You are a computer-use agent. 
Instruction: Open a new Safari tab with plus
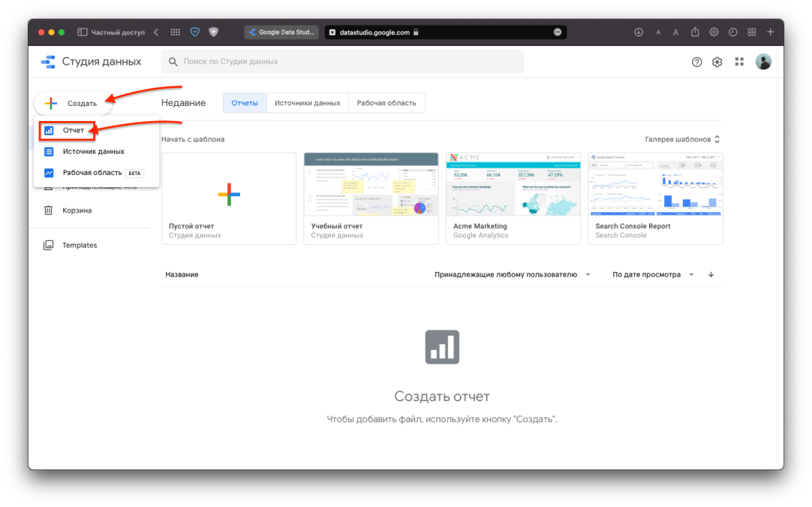pos(770,32)
